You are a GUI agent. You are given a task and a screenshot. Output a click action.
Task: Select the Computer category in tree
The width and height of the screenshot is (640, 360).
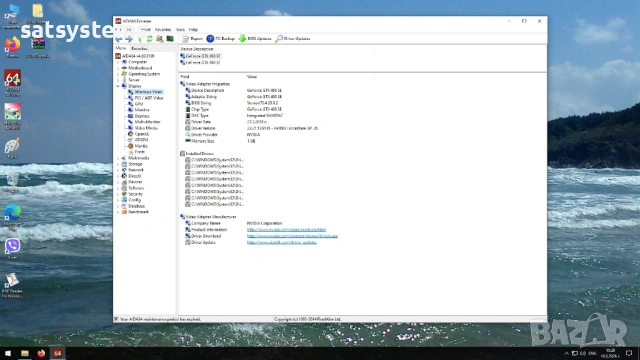coord(134,62)
